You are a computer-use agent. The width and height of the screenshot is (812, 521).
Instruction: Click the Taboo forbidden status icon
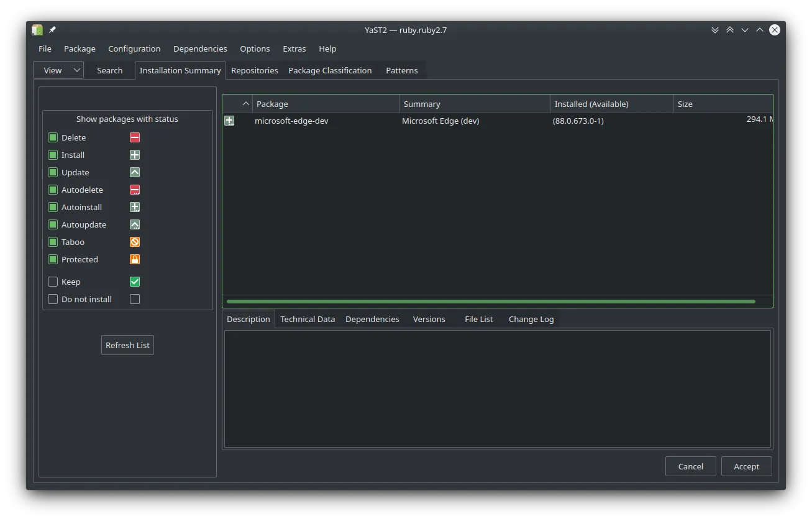click(135, 242)
